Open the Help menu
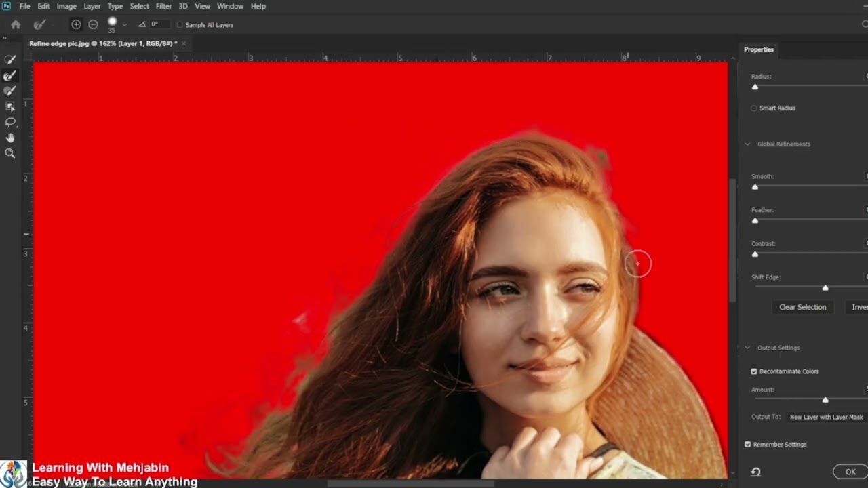Screen dimensions: 868x488 [x=258, y=6]
